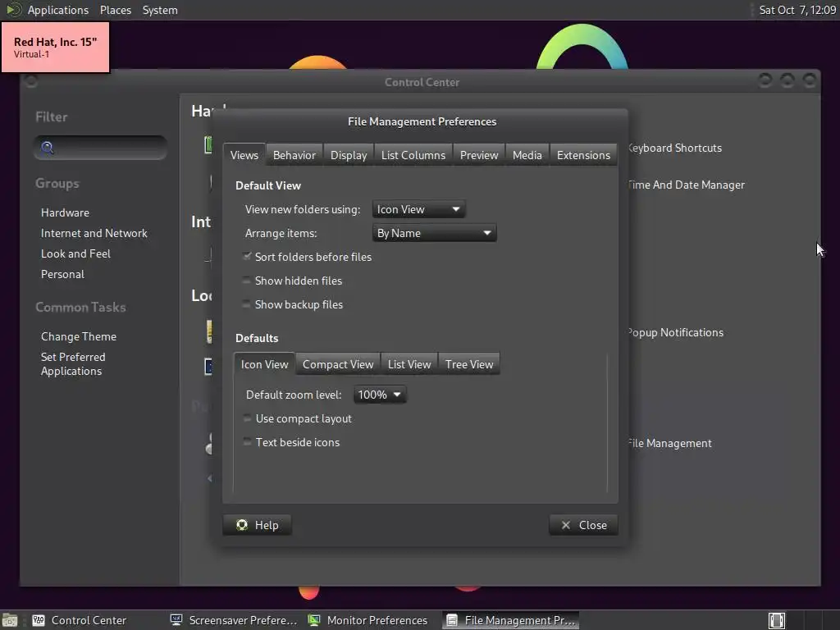Go to the Preview tab
This screenshot has height=630, width=840.
tap(479, 155)
